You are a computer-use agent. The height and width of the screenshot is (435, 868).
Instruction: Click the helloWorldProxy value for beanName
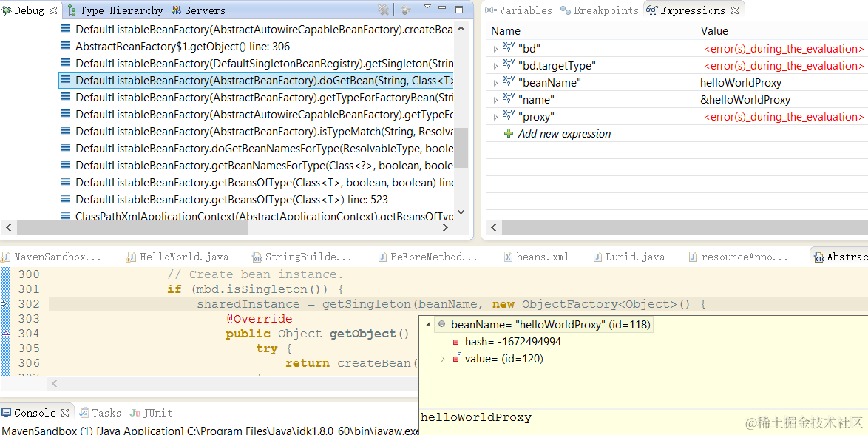coord(741,83)
